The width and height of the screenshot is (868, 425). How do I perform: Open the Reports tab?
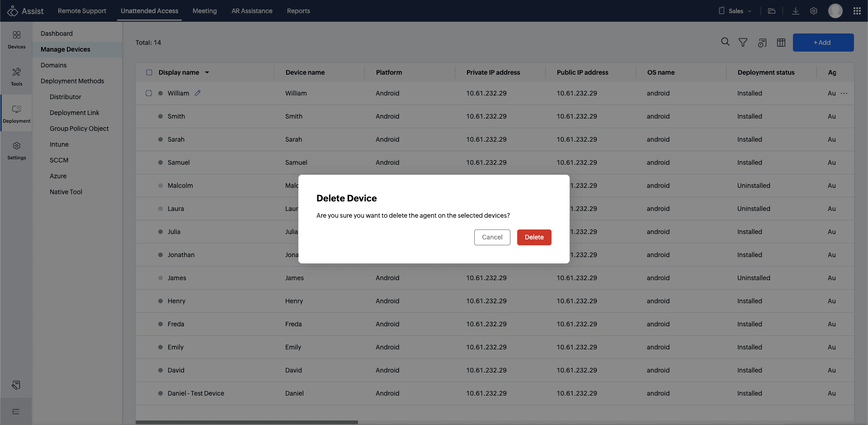(298, 11)
